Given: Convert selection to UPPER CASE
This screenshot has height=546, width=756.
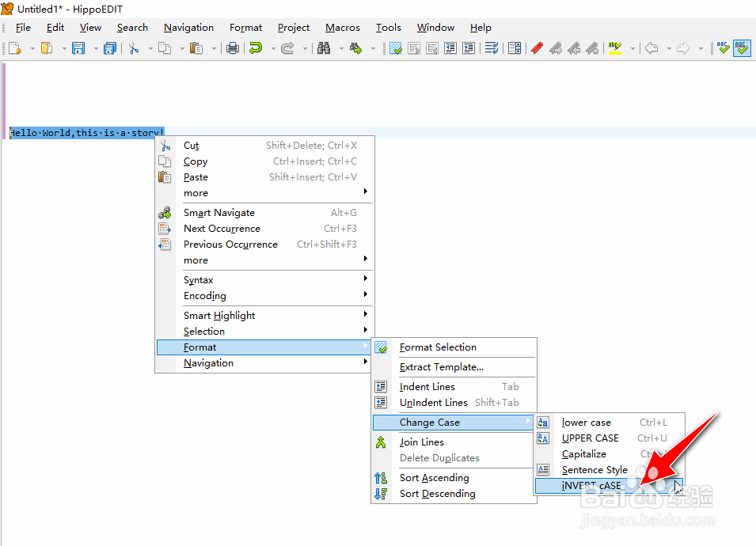Looking at the screenshot, I should [x=610, y=438].
